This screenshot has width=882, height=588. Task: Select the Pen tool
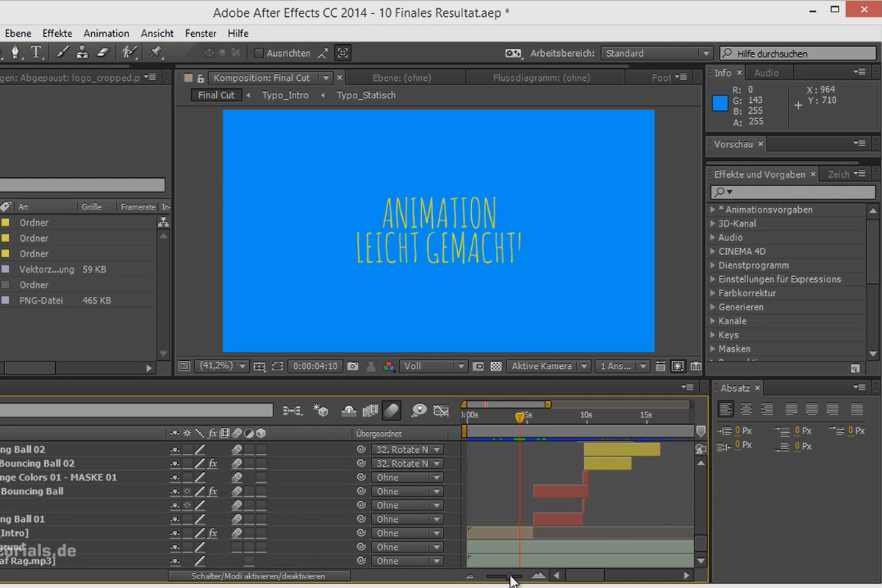(x=16, y=52)
